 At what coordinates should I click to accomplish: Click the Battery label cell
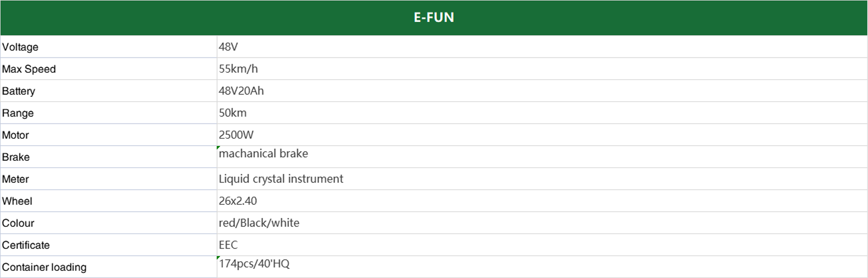pos(108,91)
